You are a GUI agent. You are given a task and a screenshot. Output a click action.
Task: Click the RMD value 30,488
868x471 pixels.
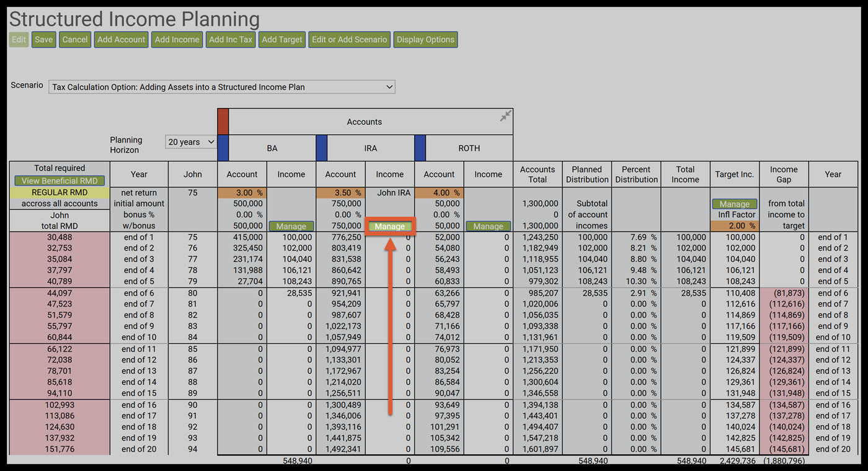(60, 237)
